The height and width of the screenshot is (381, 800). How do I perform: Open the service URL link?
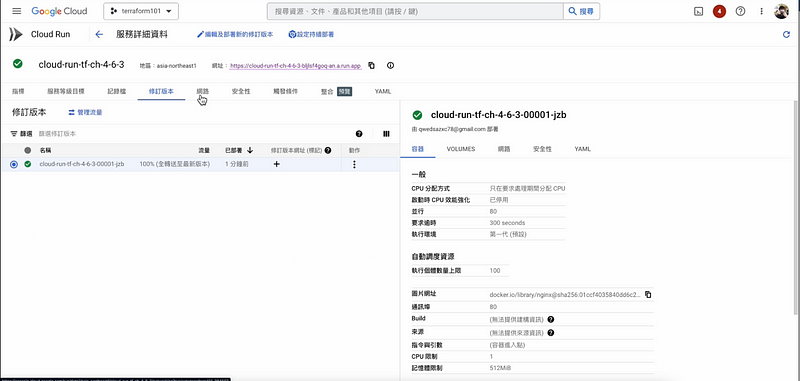click(x=295, y=66)
